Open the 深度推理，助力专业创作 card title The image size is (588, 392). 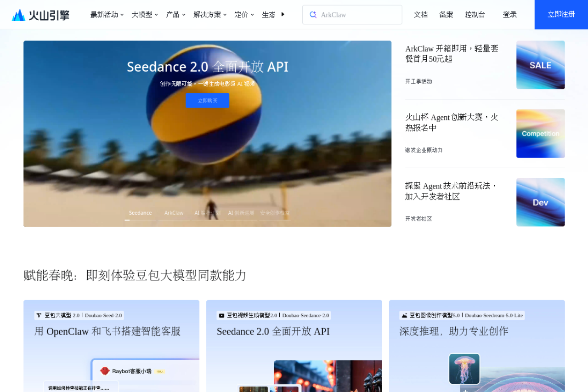point(454,331)
